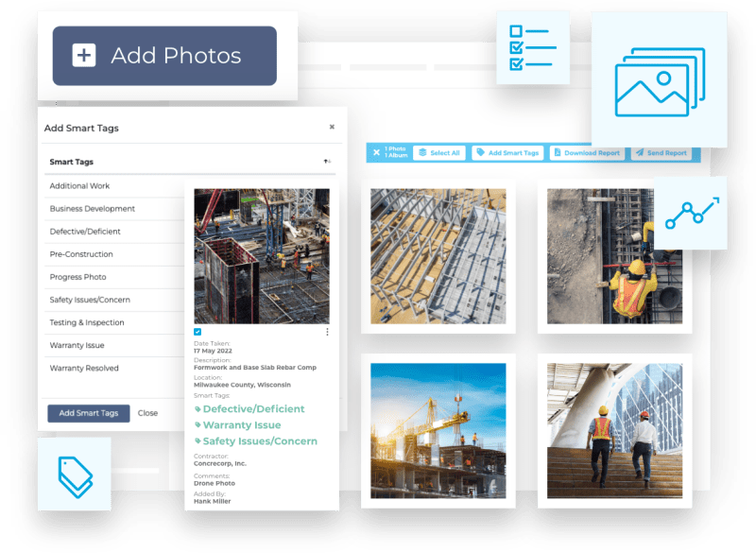Click the tag icon beside Add Smart Tags
The width and height of the screenshot is (756, 553).
tap(479, 152)
